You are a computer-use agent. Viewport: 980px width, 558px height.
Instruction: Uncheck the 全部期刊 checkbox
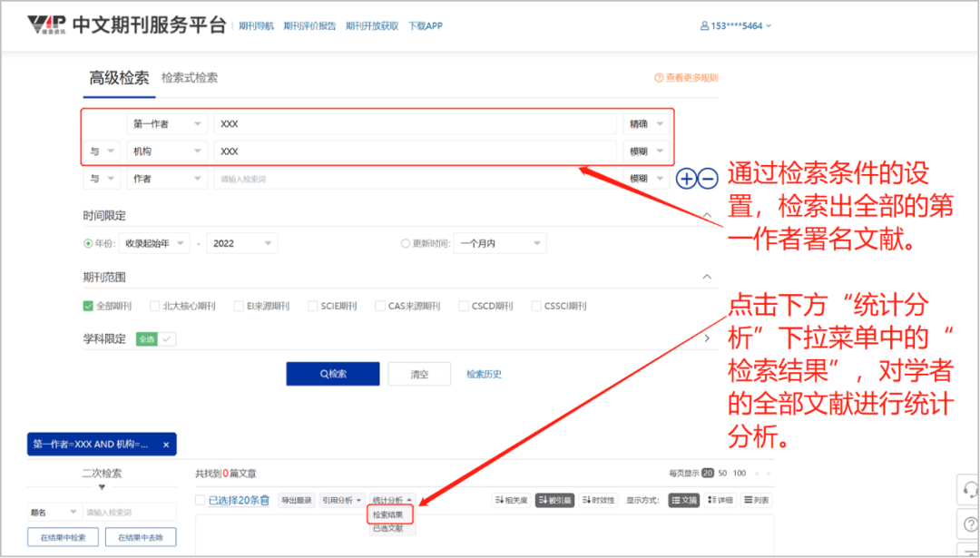[89, 306]
